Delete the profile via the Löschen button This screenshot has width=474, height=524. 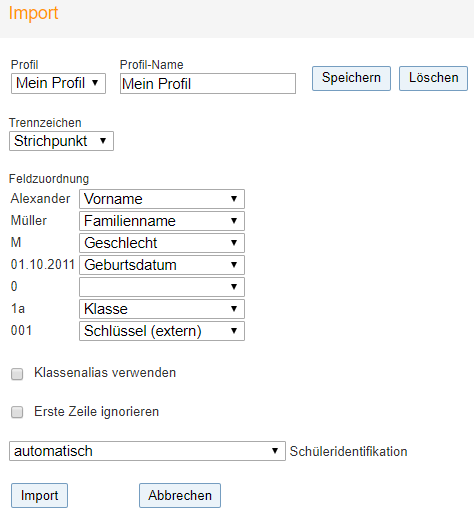(433, 78)
